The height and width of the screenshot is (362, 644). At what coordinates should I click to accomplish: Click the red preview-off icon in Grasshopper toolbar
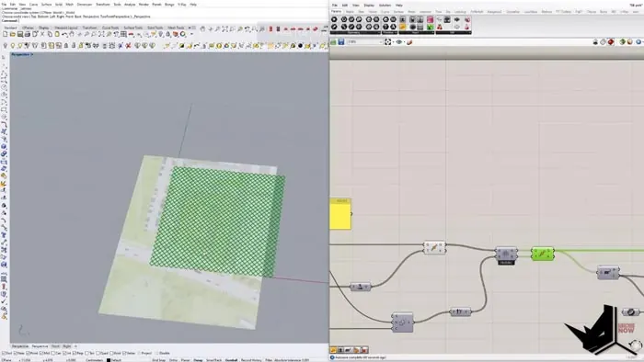(x=611, y=42)
